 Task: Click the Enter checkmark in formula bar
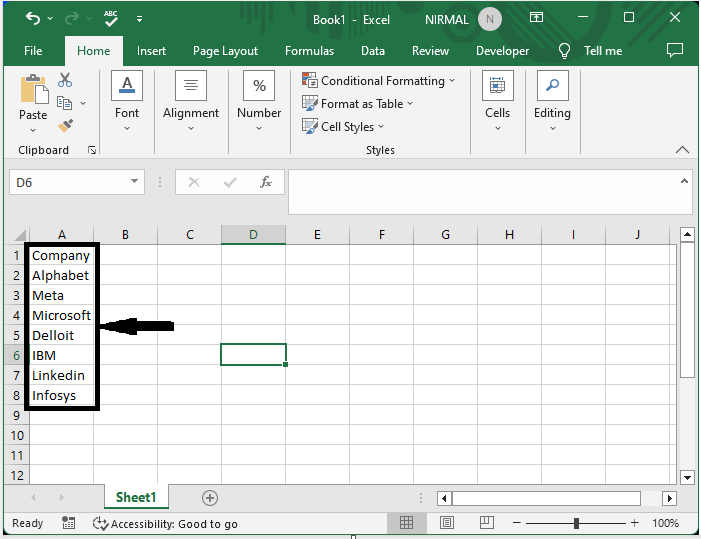[x=230, y=182]
